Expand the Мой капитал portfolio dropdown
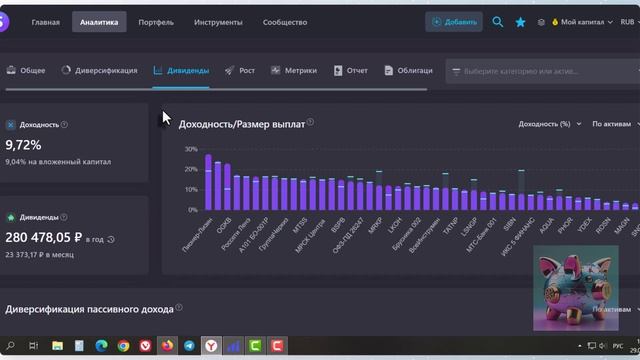Screen dimensions: 640x360 coord(582,22)
